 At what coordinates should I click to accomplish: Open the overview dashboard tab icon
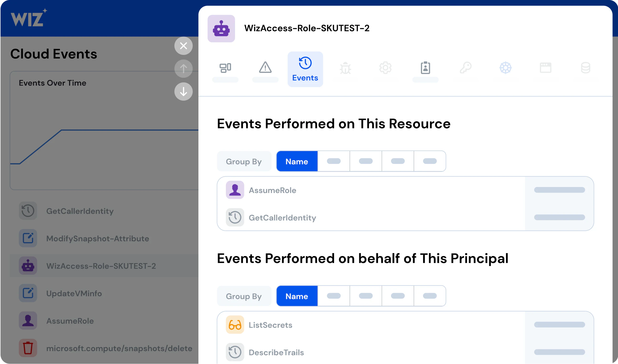tap(225, 68)
